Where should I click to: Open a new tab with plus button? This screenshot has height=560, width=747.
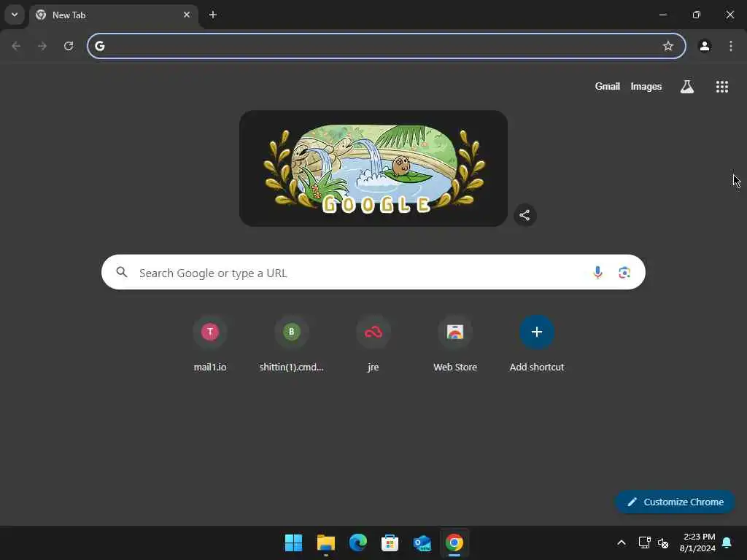click(x=213, y=15)
